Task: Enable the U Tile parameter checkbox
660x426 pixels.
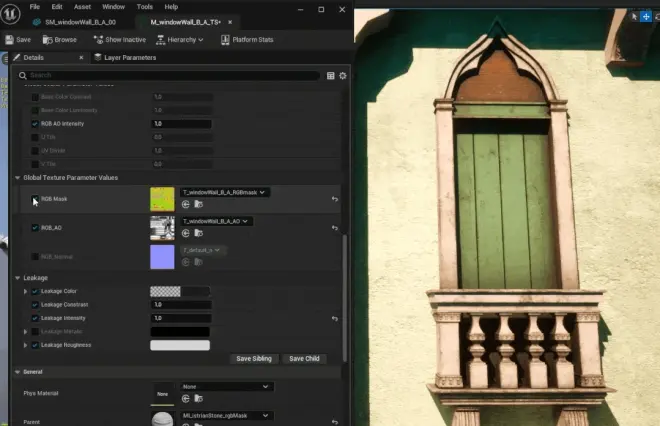Action: (35, 137)
